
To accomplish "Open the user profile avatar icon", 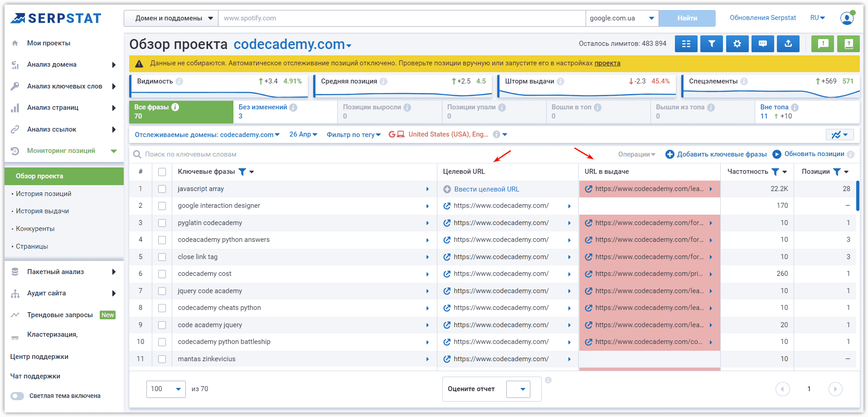I will [847, 18].
